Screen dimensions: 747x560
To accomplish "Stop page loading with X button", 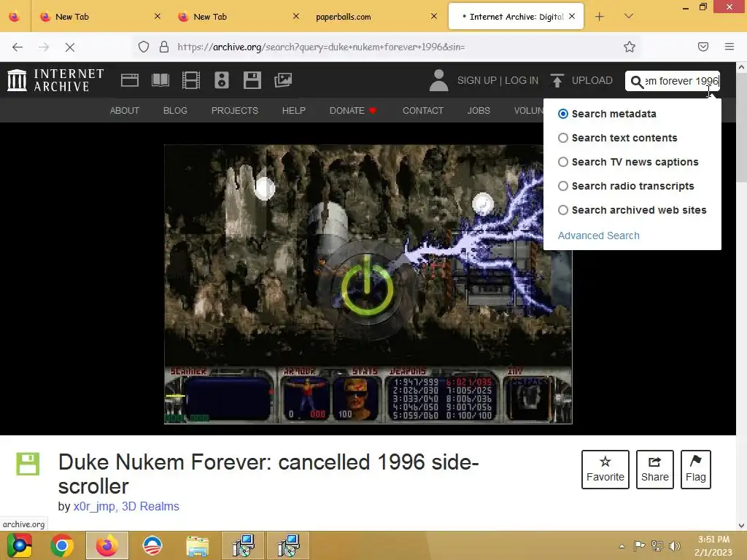I will click(70, 47).
